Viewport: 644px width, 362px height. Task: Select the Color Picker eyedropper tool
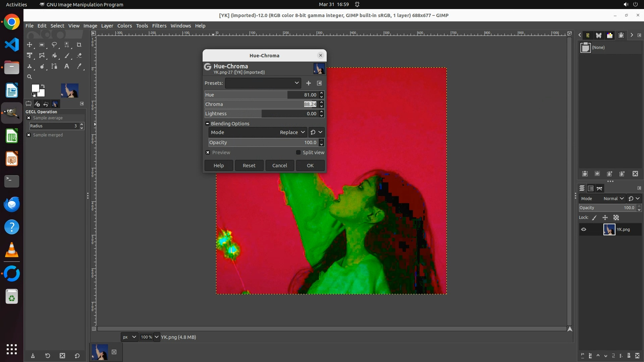pos(79,66)
